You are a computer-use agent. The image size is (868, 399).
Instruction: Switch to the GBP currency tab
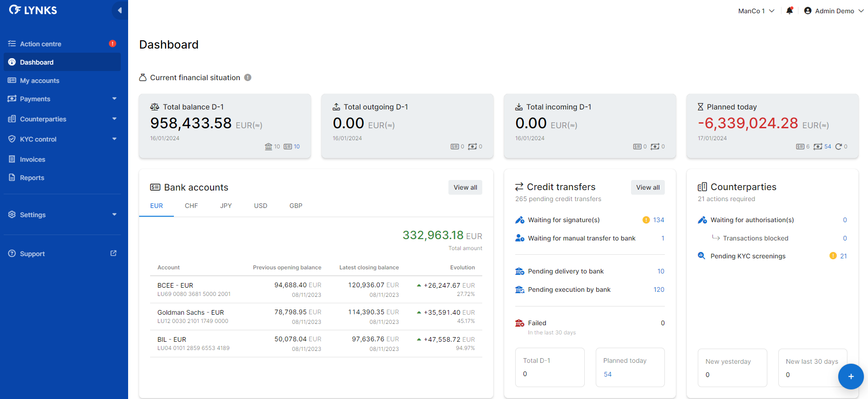pyautogui.click(x=296, y=206)
